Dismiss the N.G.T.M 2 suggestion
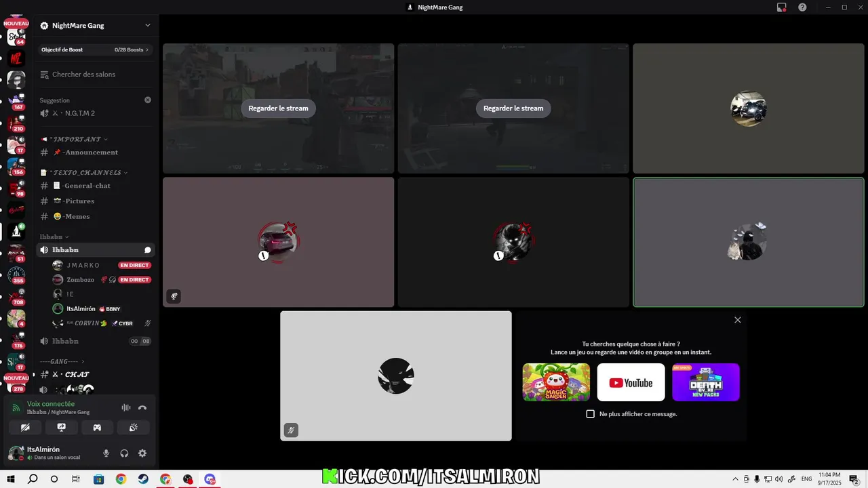 tap(148, 100)
